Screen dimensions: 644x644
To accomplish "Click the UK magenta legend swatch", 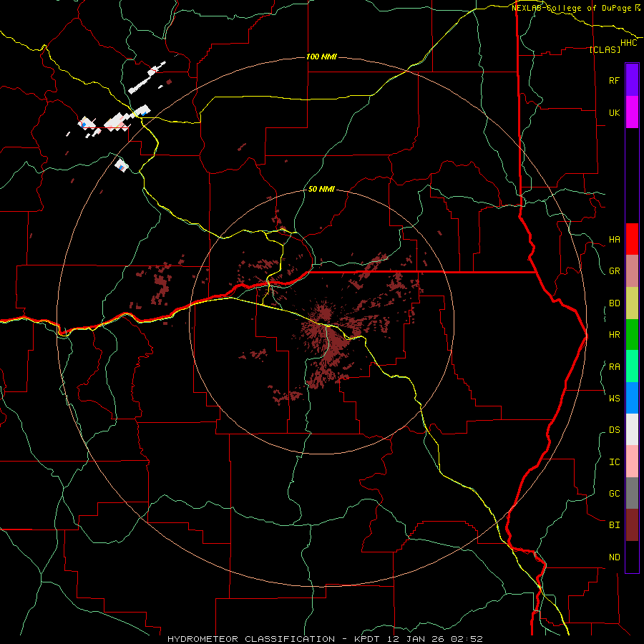I will tap(632, 112).
